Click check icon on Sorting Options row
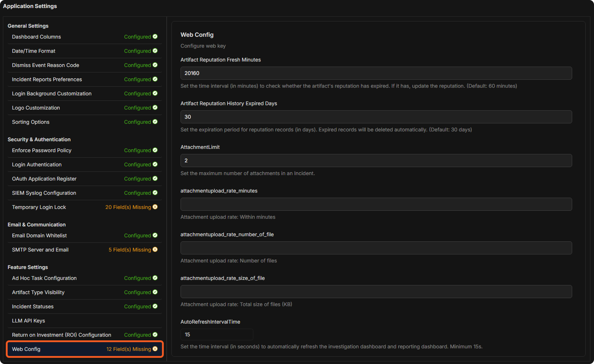The width and height of the screenshot is (594, 364). point(155,122)
